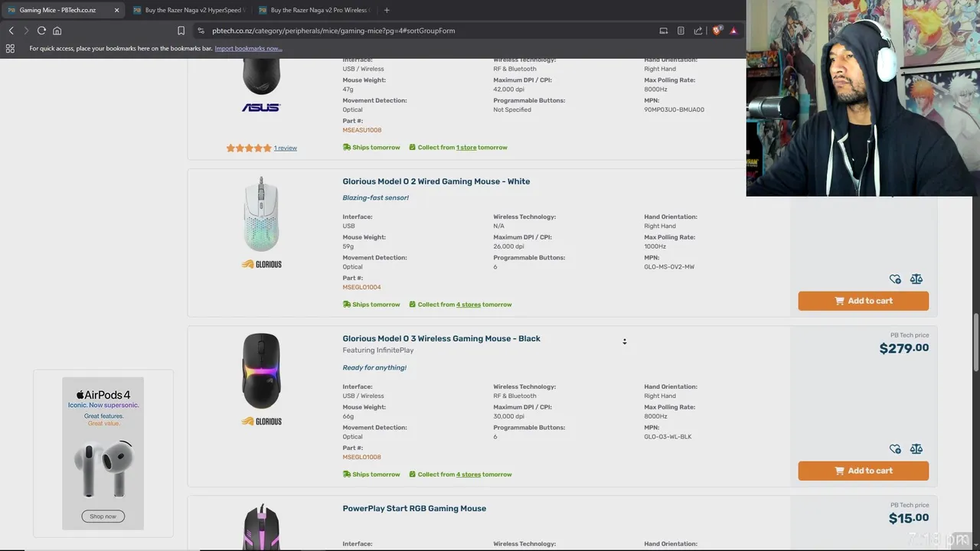Bookmark this page with bookmark icon
The height and width of the screenshot is (551, 980).
[181, 31]
